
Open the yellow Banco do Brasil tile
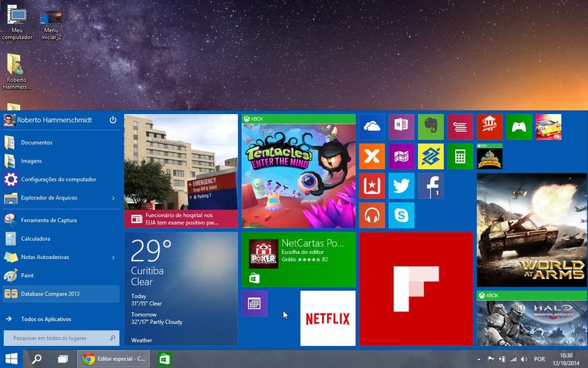pyautogui.click(x=431, y=156)
